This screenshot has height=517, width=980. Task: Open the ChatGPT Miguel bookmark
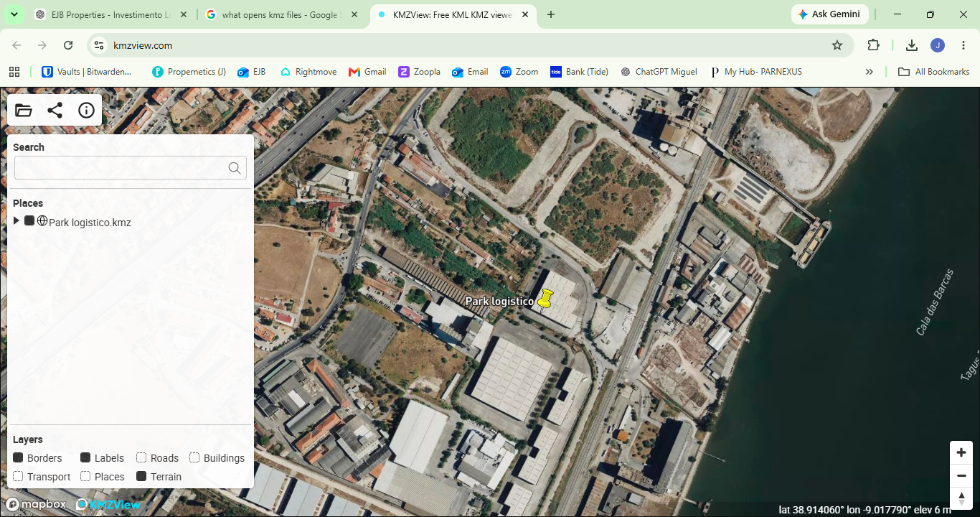[659, 72]
